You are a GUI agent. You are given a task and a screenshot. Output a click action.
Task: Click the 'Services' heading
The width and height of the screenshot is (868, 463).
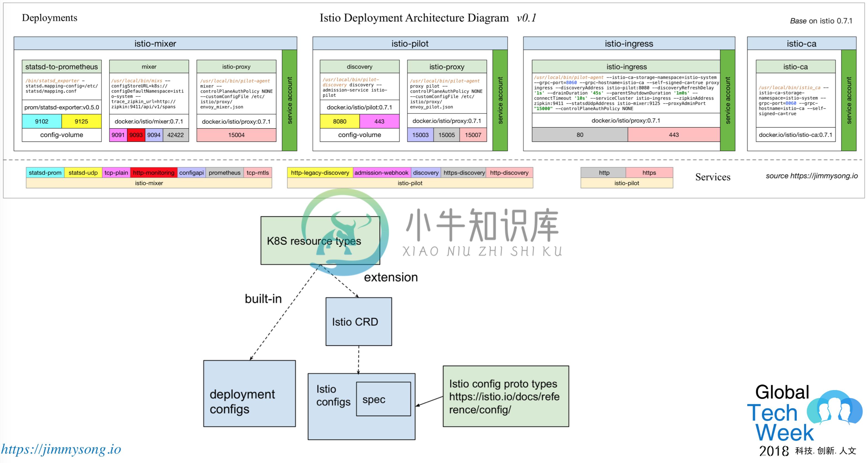[713, 177]
